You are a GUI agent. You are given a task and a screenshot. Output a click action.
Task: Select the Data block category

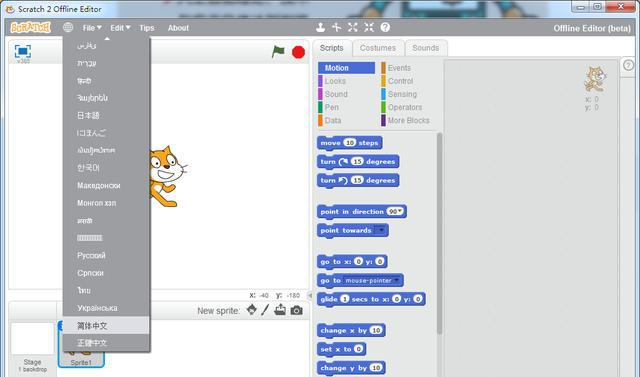point(346,120)
